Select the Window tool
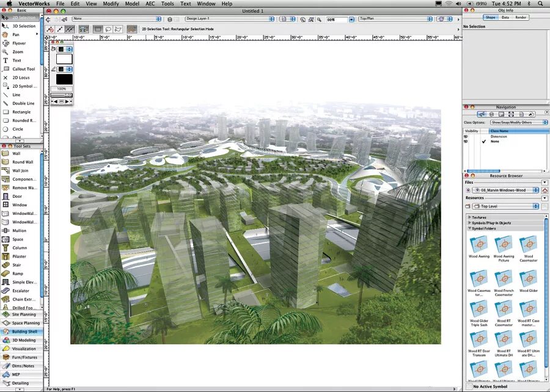 coord(20,205)
